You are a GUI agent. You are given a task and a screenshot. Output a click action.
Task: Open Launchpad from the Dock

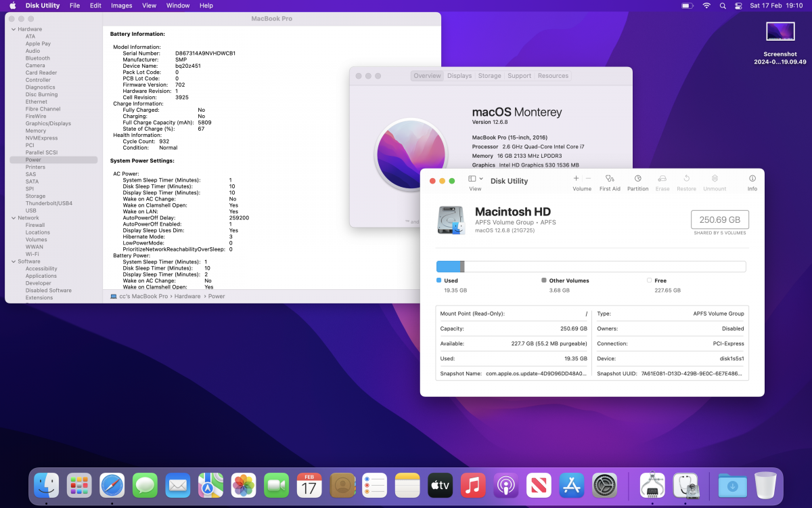pyautogui.click(x=79, y=485)
